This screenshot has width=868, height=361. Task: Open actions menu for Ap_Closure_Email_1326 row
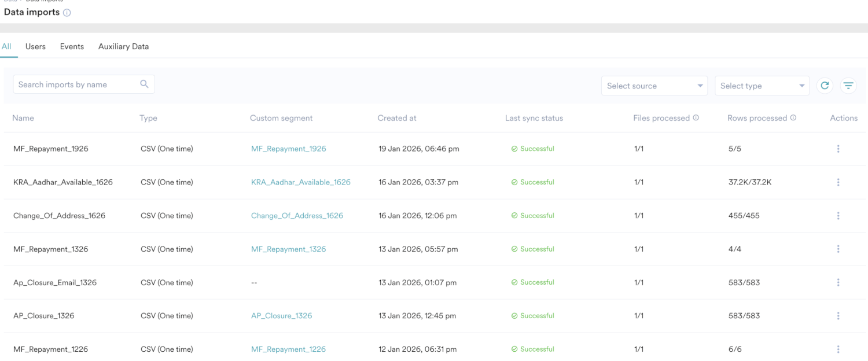838,282
